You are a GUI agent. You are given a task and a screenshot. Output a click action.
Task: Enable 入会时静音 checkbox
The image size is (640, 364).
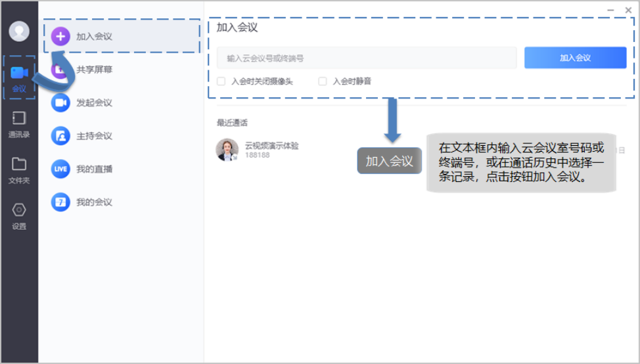click(x=323, y=81)
